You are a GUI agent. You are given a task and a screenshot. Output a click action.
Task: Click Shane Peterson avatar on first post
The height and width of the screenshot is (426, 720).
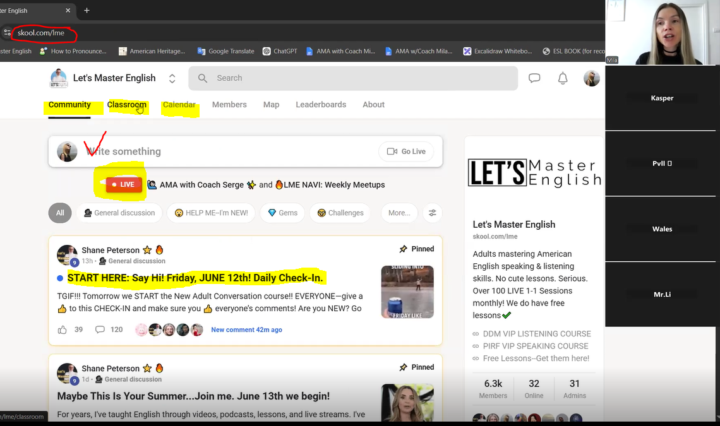tap(67, 255)
